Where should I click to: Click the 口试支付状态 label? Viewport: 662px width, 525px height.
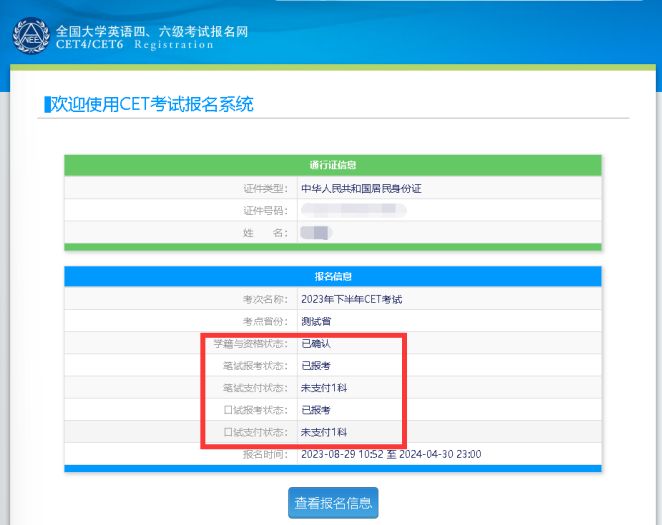[x=255, y=432]
